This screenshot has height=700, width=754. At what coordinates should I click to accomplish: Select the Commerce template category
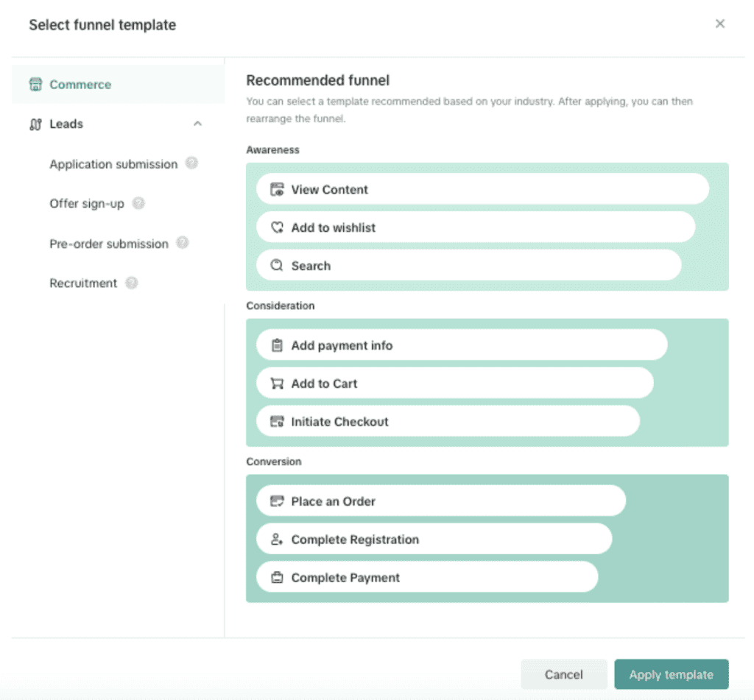[118, 84]
